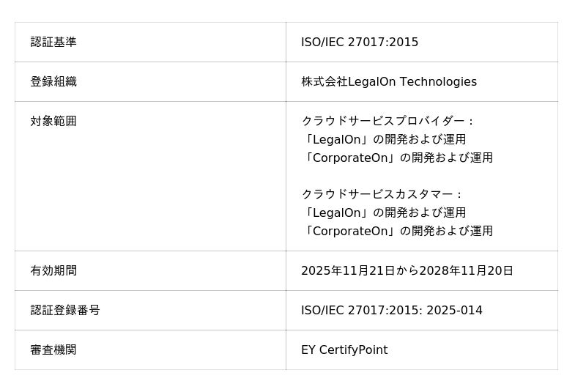586x392 pixels.
Task: Click the 審査機関 row label
Action: (53, 350)
